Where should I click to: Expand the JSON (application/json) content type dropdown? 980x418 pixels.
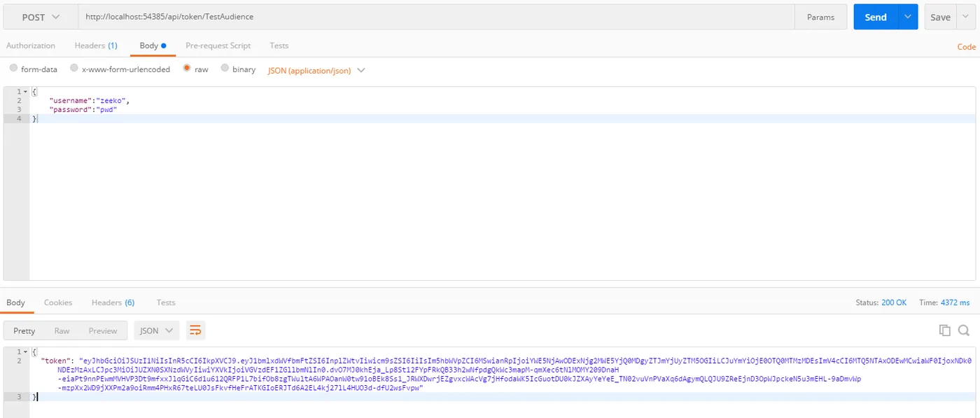click(x=316, y=70)
